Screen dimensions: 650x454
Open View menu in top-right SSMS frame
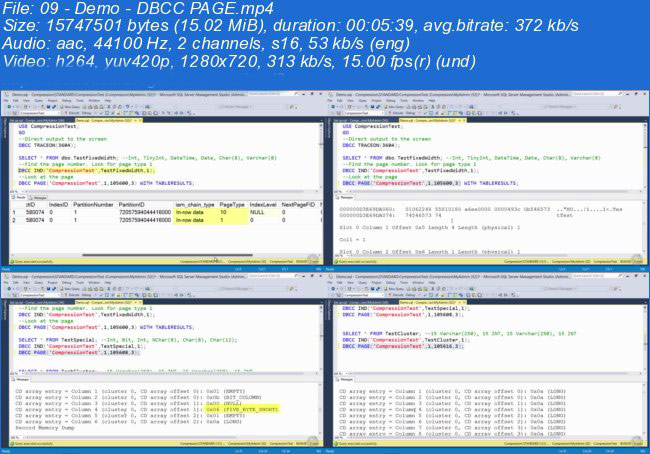coord(350,100)
